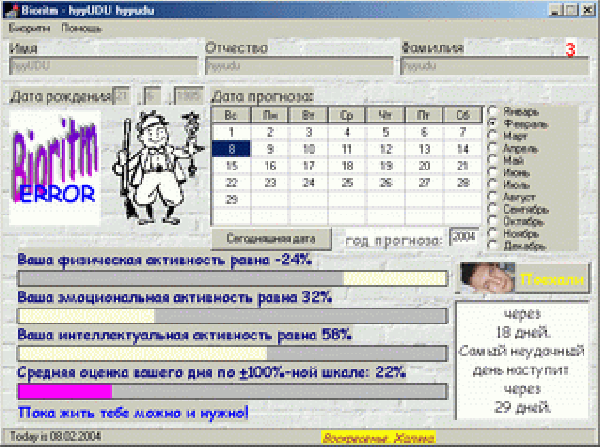The width and height of the screenshot is (600, 447).
Task: Select day 23 in the calendar
Action: pos(270,183)
